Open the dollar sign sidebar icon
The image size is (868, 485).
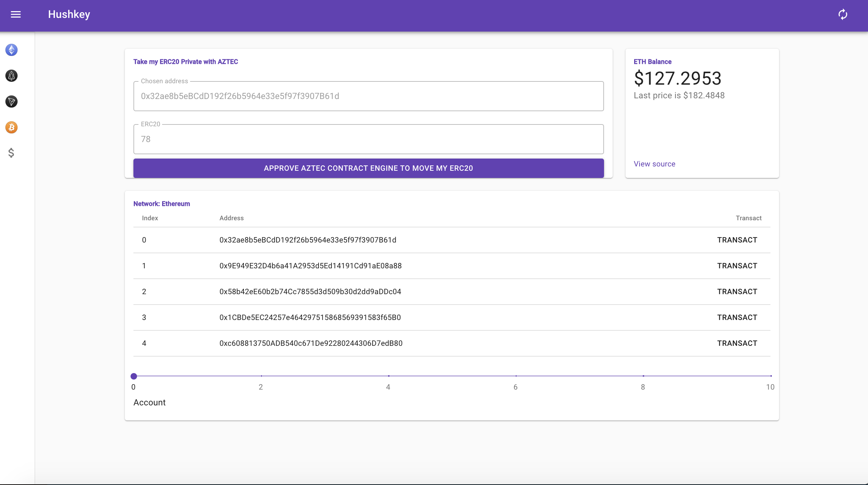tap(11, 153)
